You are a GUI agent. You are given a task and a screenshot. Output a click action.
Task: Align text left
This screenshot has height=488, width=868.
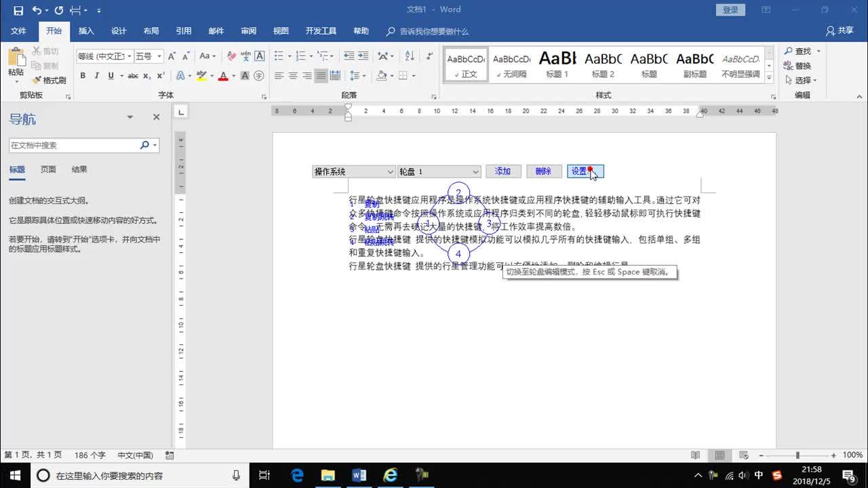click(279, 76)
